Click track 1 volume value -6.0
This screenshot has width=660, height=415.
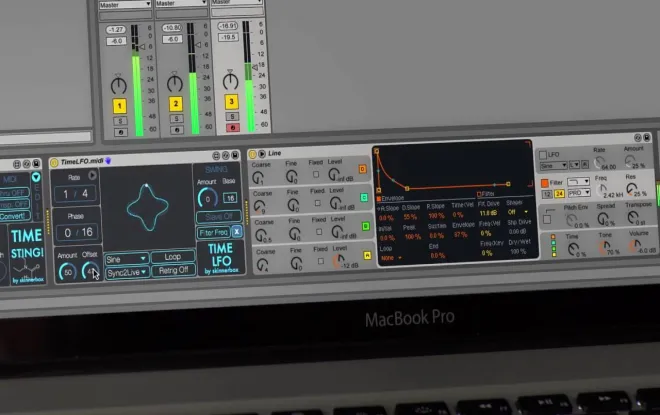(x=117, y=41)
